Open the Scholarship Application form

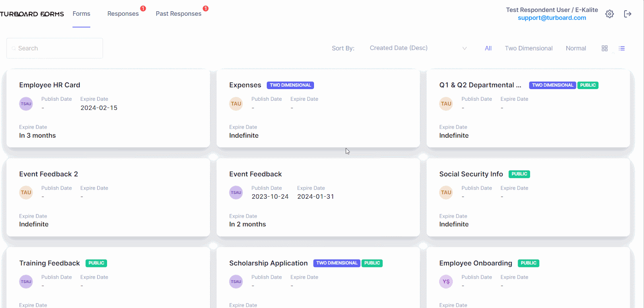[x=268, y=263]
